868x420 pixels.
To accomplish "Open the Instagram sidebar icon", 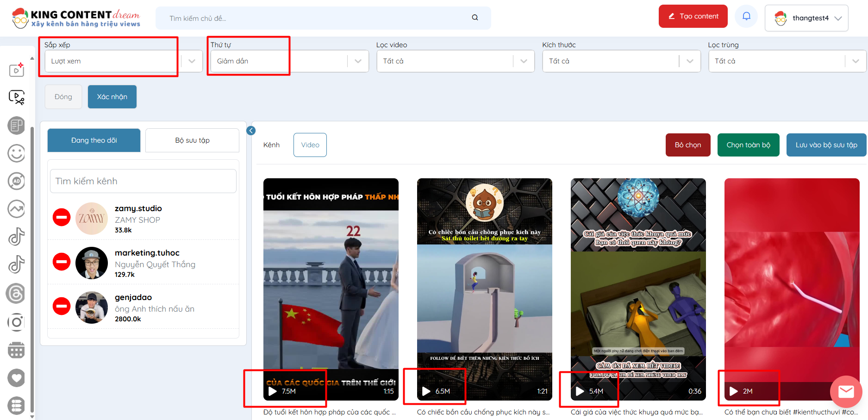I will pyautogui.click(x=17, y=322).
